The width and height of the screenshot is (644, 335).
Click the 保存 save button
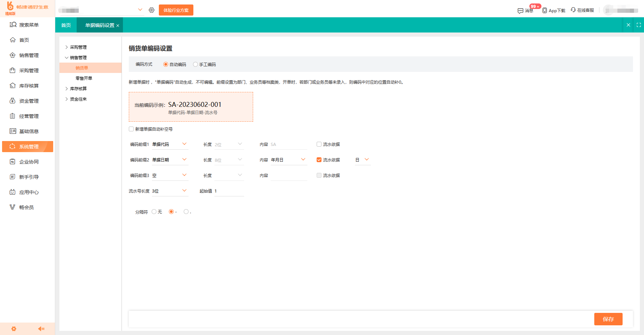(608, 319)
